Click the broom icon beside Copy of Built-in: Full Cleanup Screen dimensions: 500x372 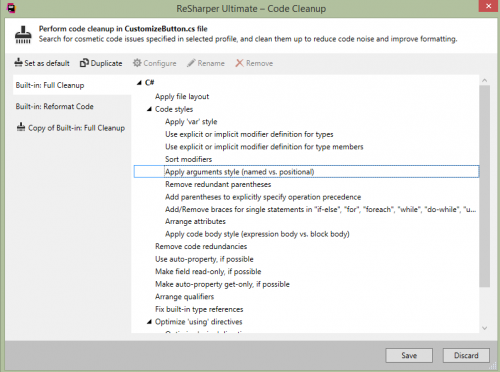pyautogui.click(x=21, y=127)
